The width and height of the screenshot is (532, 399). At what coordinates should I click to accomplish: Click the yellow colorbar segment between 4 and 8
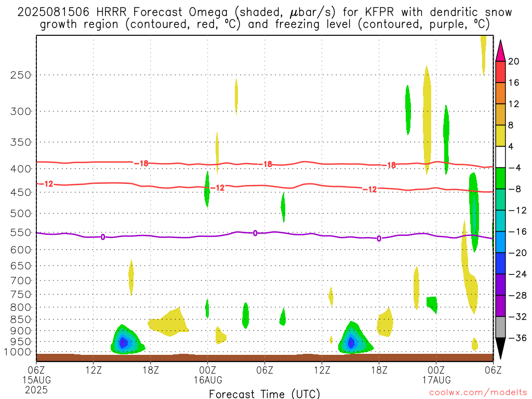[x=500, y=136]
